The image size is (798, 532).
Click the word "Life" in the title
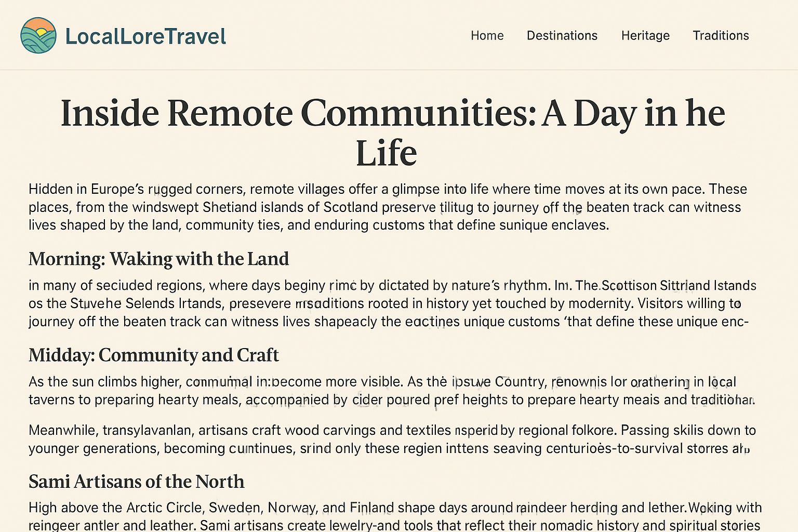pyautogui.click(x=386, y=153)
